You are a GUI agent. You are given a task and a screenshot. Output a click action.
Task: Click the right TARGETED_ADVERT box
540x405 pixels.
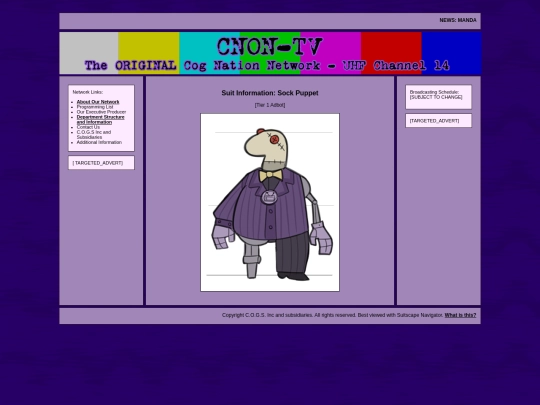[x=438, y=121]
